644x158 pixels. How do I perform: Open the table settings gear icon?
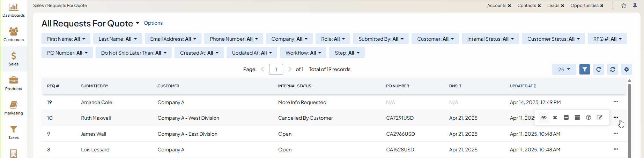pyautogui.click(x=627, y=69)
